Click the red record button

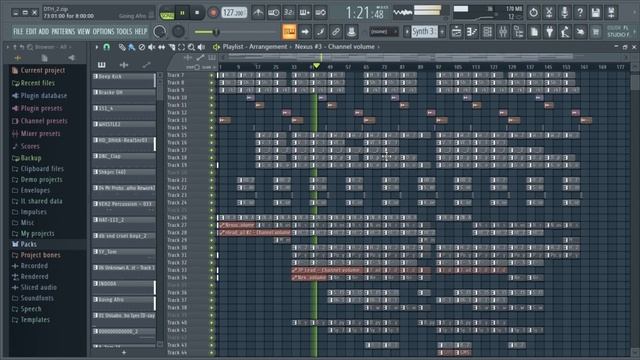coord(213,13)
